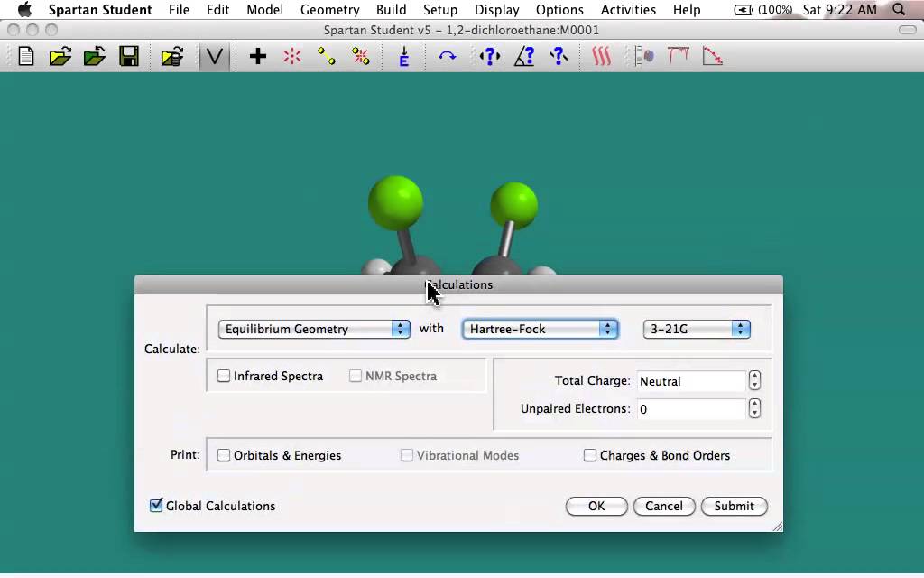Open the Setup menu
The image size is (924, 578).
point(440,10)
